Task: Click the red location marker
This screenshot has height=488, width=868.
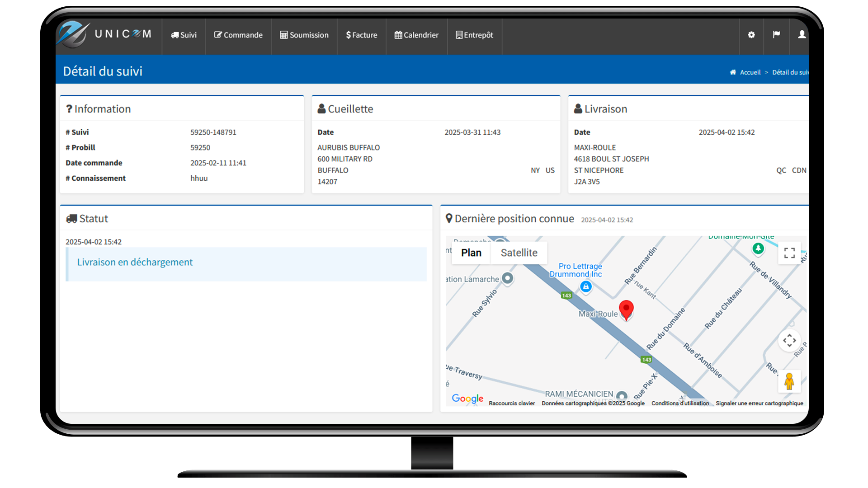Action: click(626, 310)
